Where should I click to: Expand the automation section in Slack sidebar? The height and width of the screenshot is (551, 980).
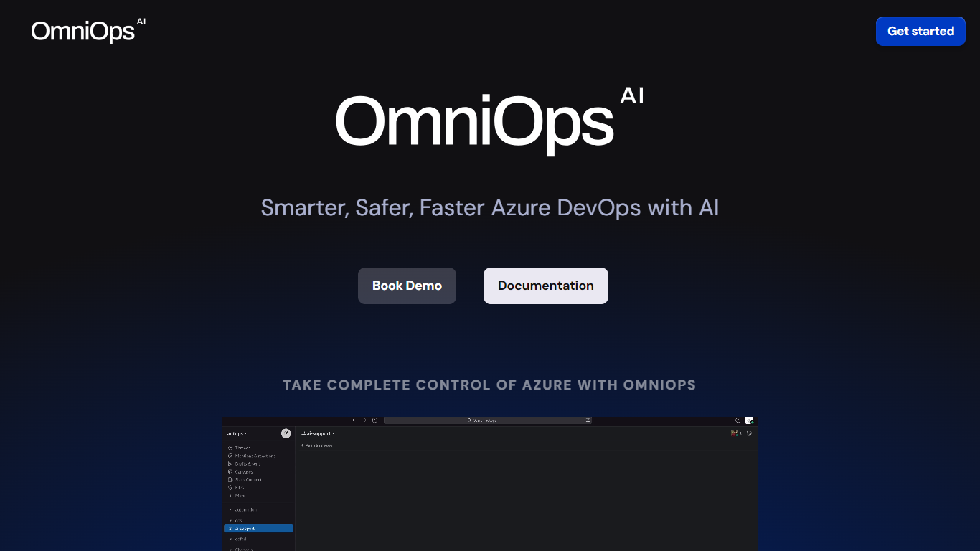[x=242, y=509]
